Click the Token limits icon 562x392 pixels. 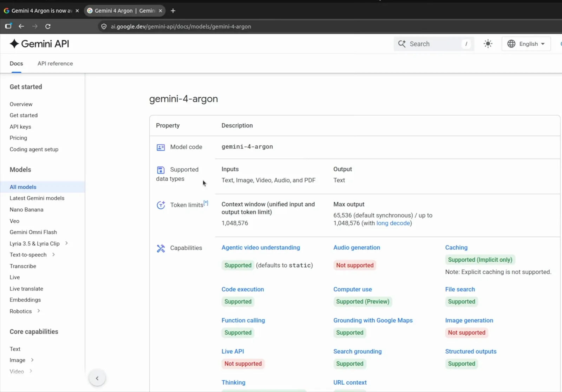pyautogui.click(x=161, y=205)
